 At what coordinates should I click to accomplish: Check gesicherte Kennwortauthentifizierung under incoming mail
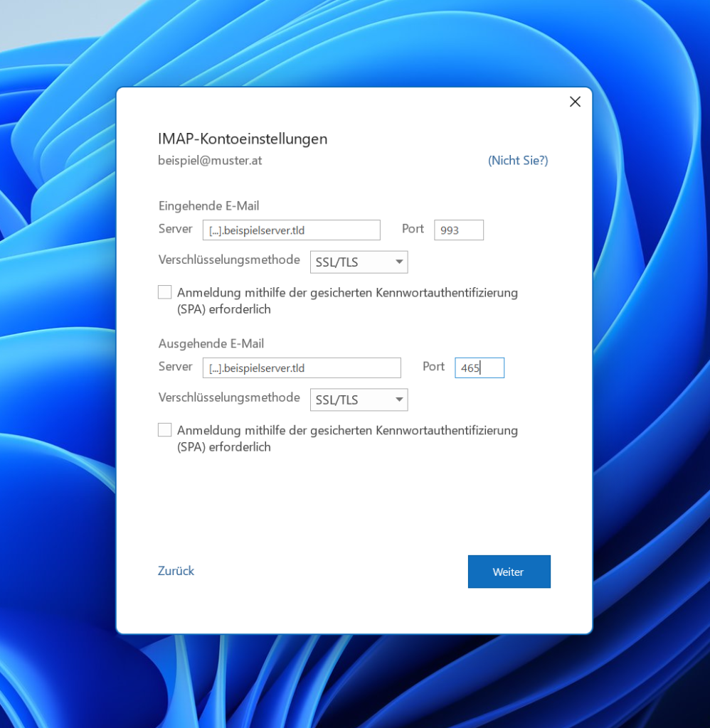point(164,291)
